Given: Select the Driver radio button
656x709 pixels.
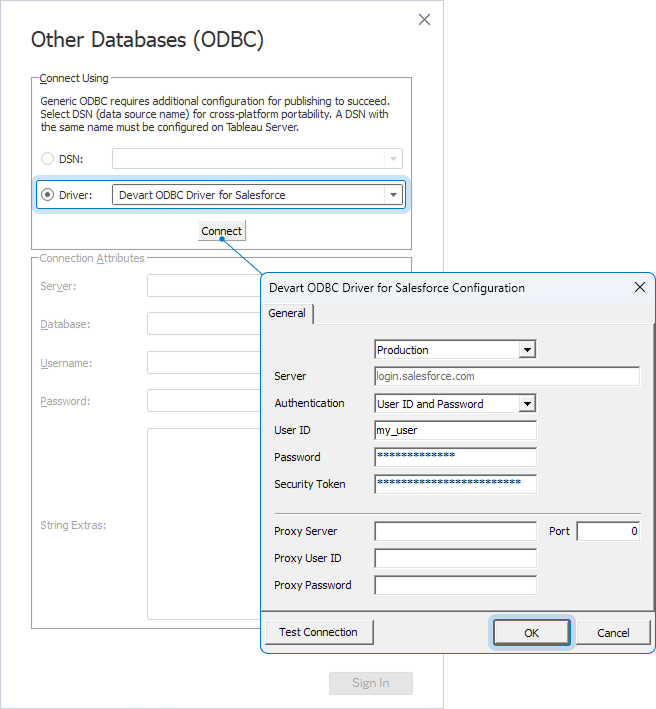Looking at the screenshot, I should [x=47, y=195].
